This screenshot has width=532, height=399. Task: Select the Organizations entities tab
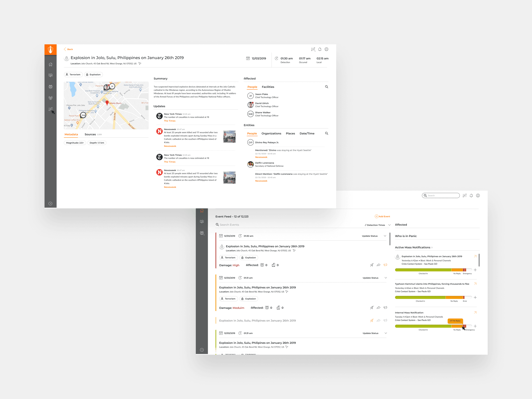pos(271,134)
